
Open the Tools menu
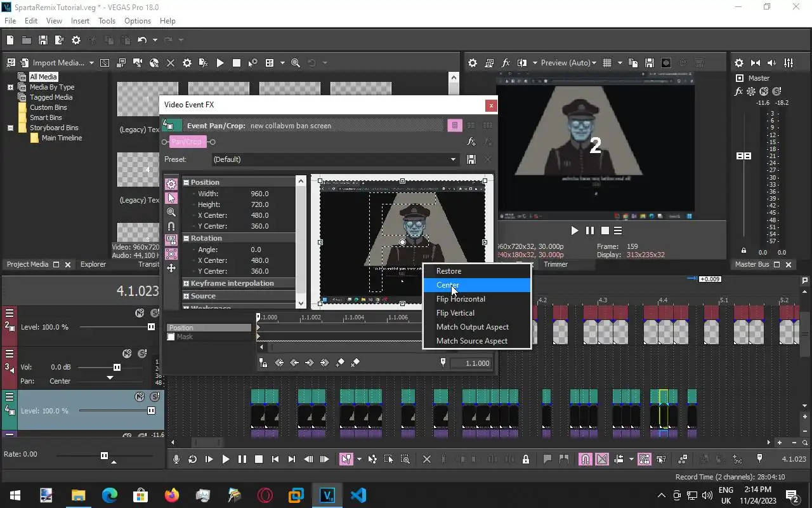click(107, 20)
